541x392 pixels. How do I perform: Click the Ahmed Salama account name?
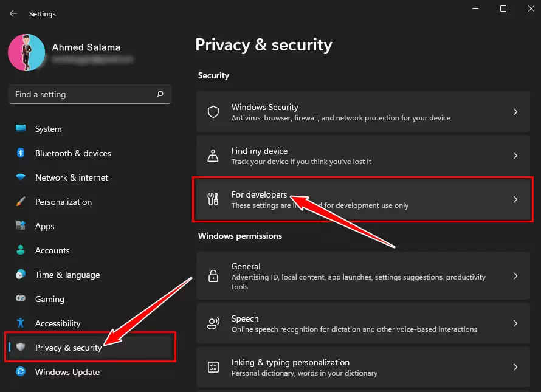[x=86, y=47]
